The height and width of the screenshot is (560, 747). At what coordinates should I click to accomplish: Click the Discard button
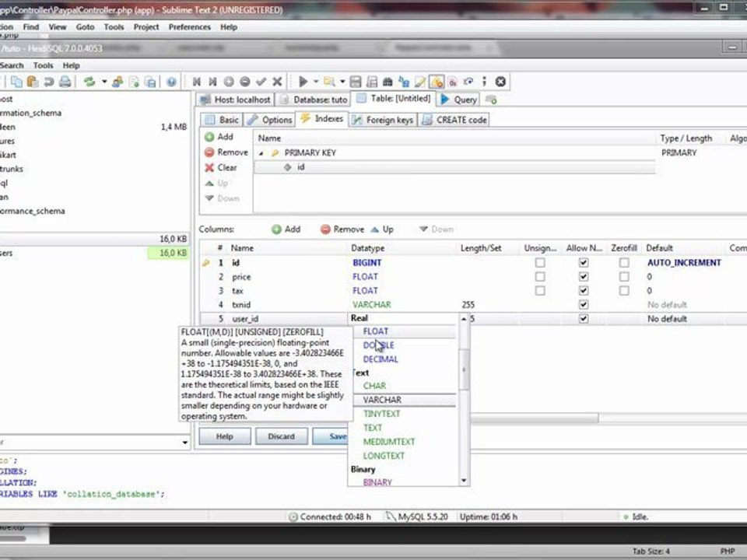pos(281,436)
